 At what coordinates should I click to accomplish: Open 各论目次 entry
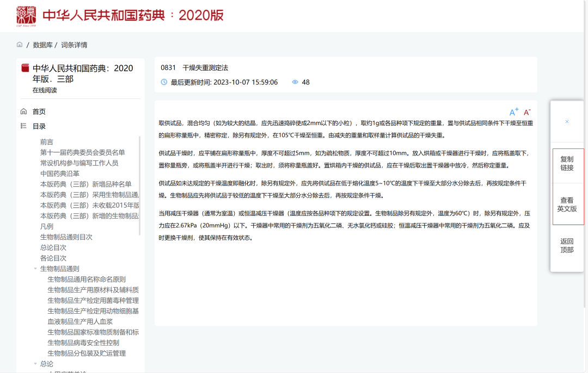pos(53,258)
